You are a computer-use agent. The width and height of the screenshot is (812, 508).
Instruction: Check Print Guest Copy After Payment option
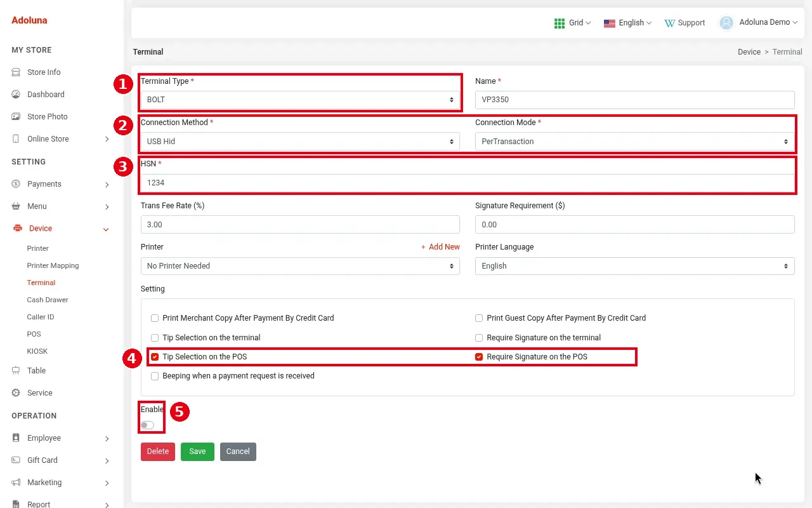coord(480,318)
